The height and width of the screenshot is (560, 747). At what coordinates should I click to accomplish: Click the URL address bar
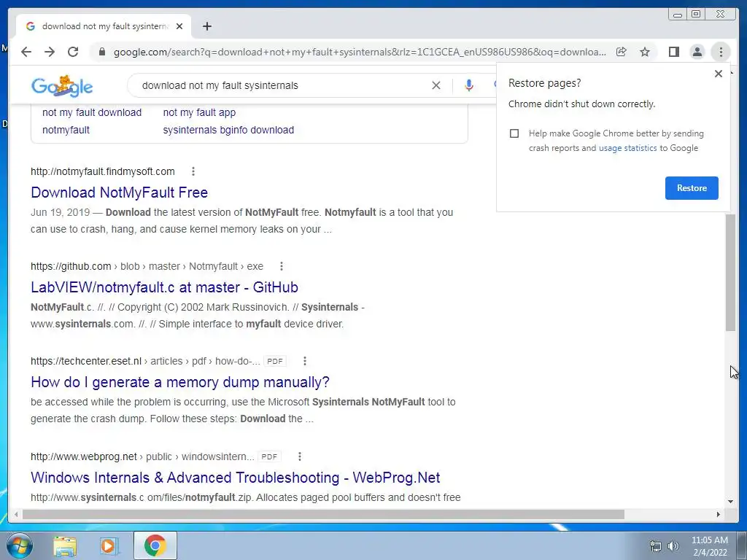(x=360, y=52)
